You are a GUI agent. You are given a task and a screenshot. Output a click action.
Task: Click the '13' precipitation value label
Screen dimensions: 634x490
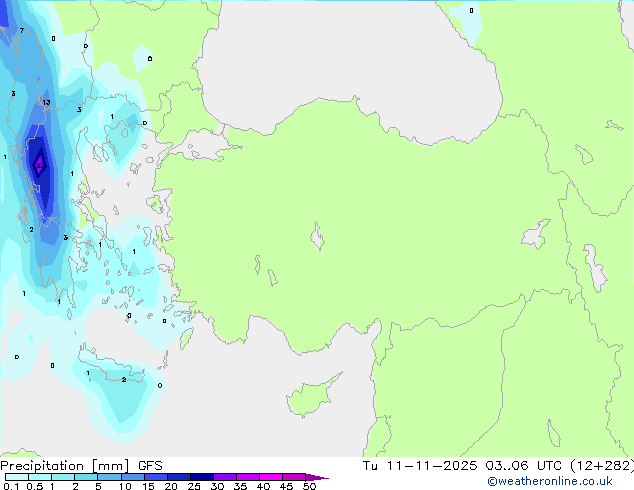(x=46, y=102)
